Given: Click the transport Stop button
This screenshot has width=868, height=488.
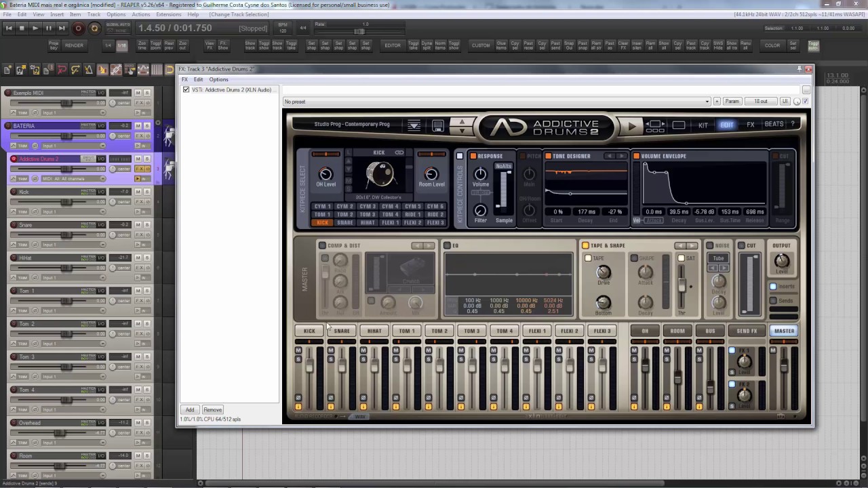Looking at the screenshot, I should pyautogui.click(x=22, y=28).
